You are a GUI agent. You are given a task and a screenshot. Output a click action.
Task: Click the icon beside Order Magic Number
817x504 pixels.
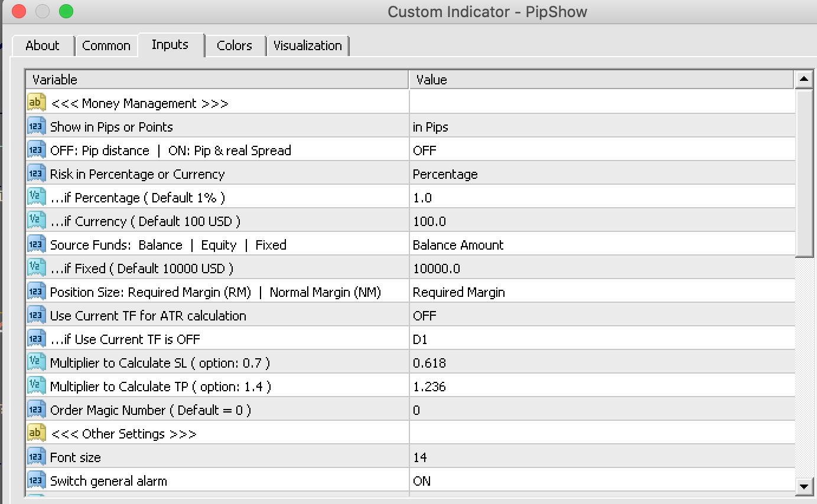[x=36, y=410]
